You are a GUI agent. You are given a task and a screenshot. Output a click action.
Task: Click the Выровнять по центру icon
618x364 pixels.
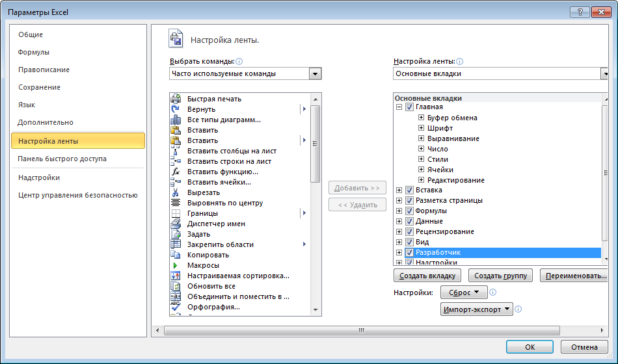tap(176, 203)
